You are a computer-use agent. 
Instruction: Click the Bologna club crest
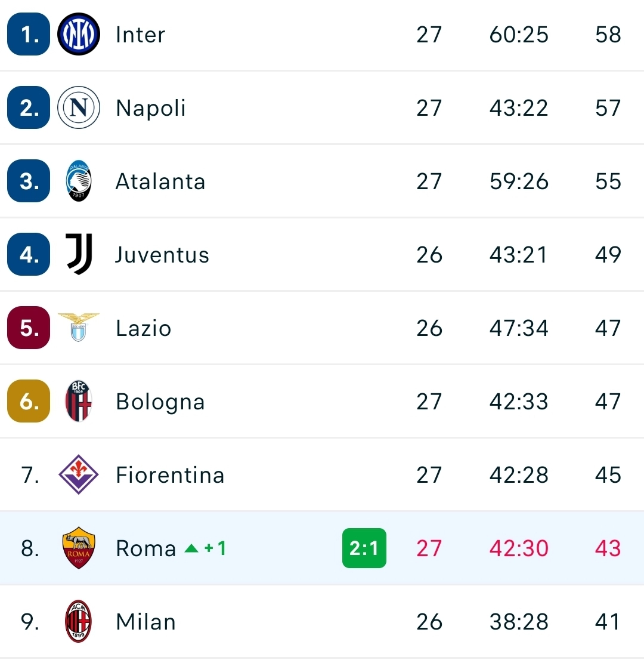click(78, 401)
